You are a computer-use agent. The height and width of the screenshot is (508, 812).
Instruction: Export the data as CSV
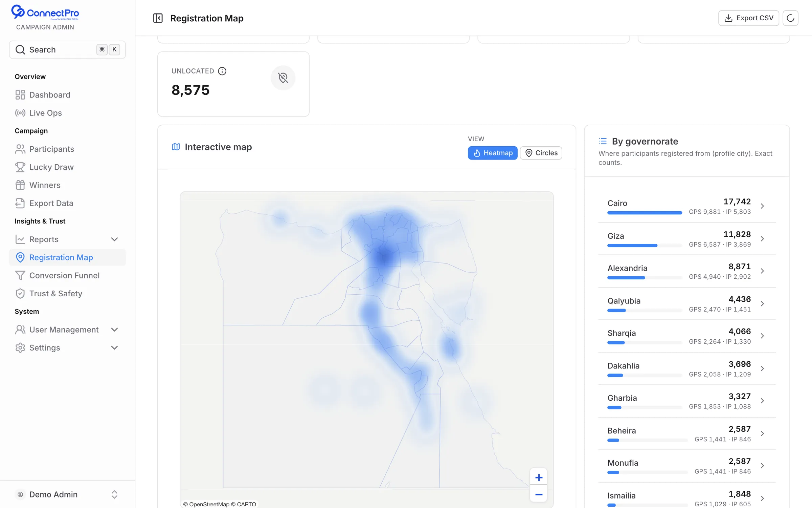point(748,18)
